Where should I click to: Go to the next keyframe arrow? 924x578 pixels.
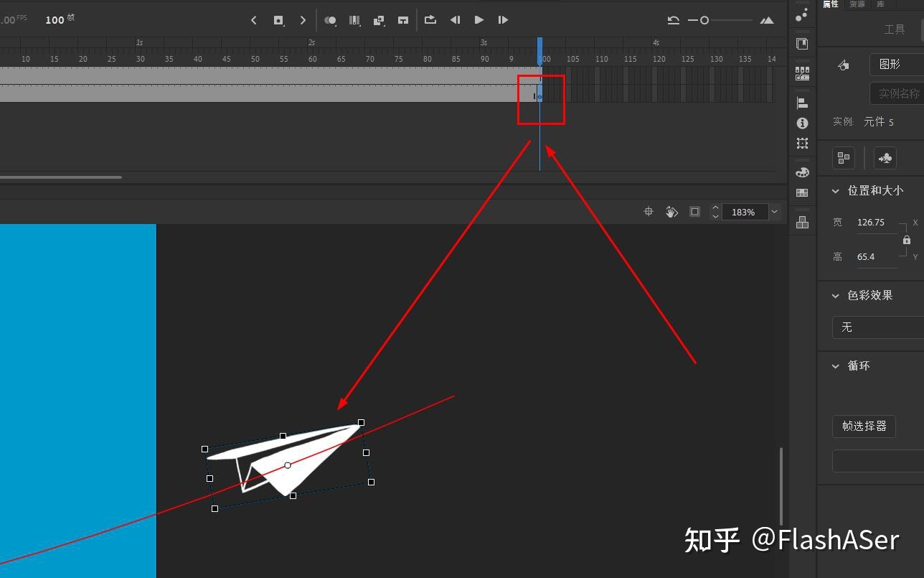(x=303, y=20)
